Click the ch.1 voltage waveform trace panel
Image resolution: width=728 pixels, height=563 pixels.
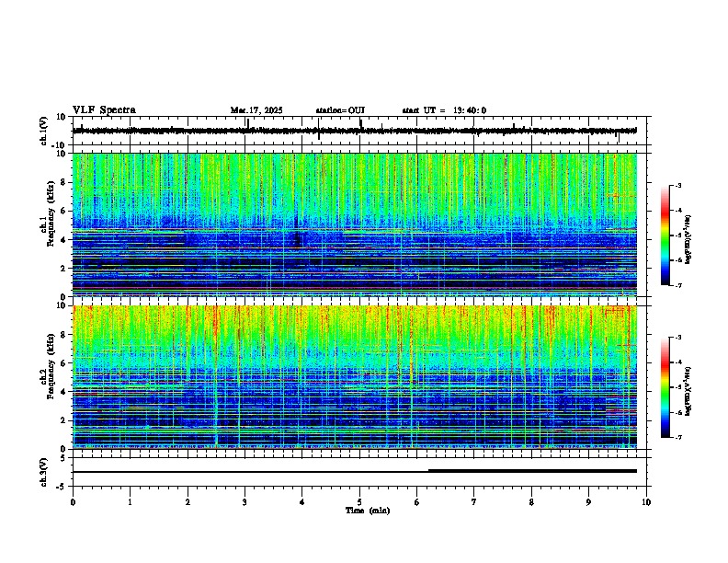click(x=361, y=131)
